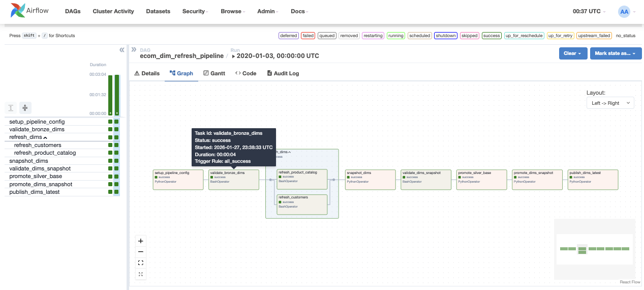Select the highlighted run duration bar
Image resolution: width=644 pixels, height=290 pixels.
(117, 95)
